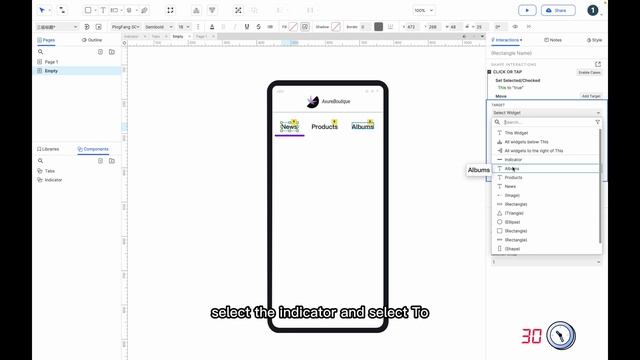Pick the rectangle shape insert tool

(88, 10)
